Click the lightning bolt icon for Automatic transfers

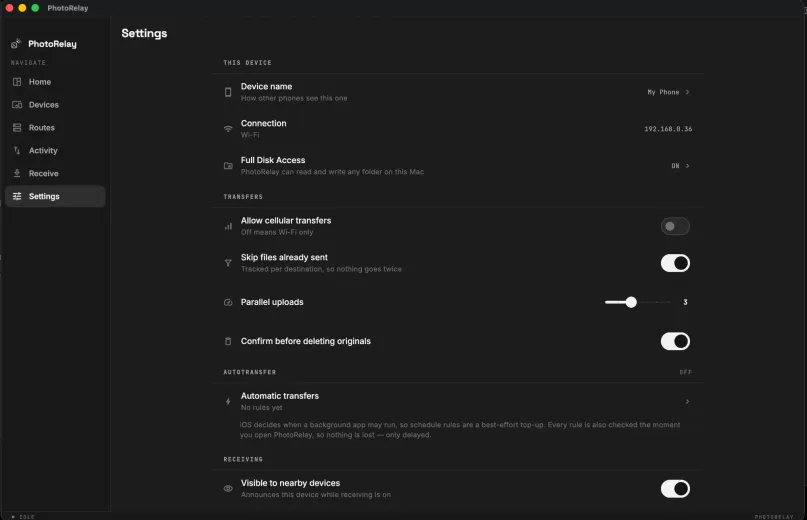228,402
